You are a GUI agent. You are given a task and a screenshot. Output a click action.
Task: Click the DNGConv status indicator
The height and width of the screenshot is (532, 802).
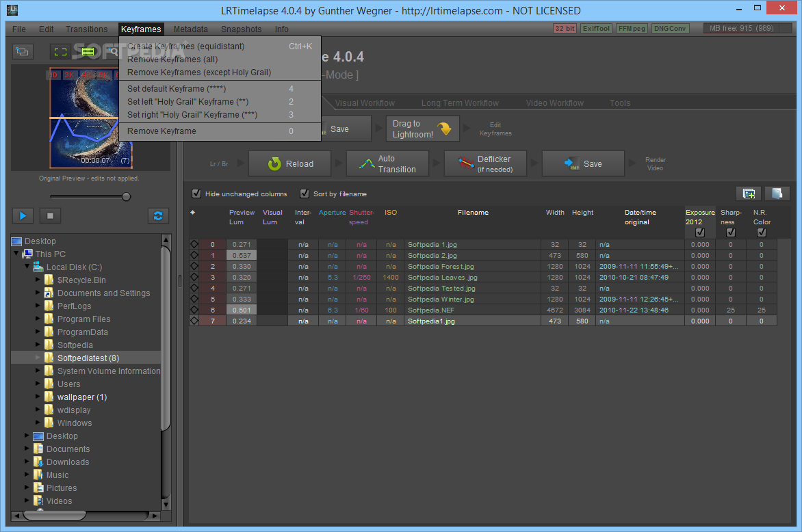click(670, 29)
